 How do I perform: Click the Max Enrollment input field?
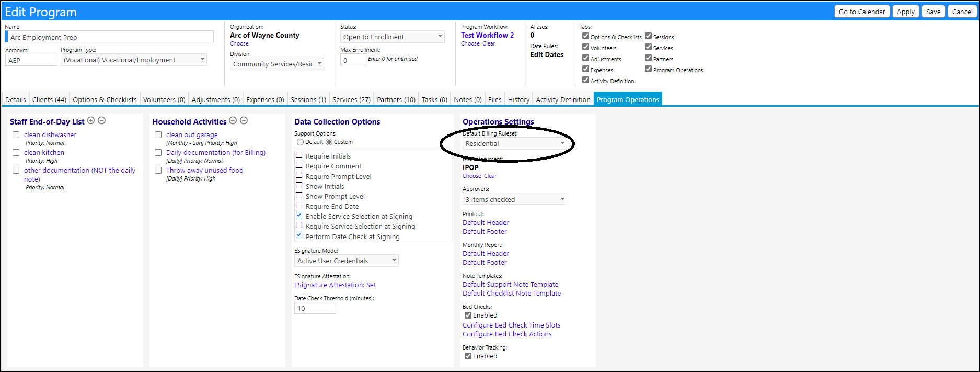[x=353, y=60]
